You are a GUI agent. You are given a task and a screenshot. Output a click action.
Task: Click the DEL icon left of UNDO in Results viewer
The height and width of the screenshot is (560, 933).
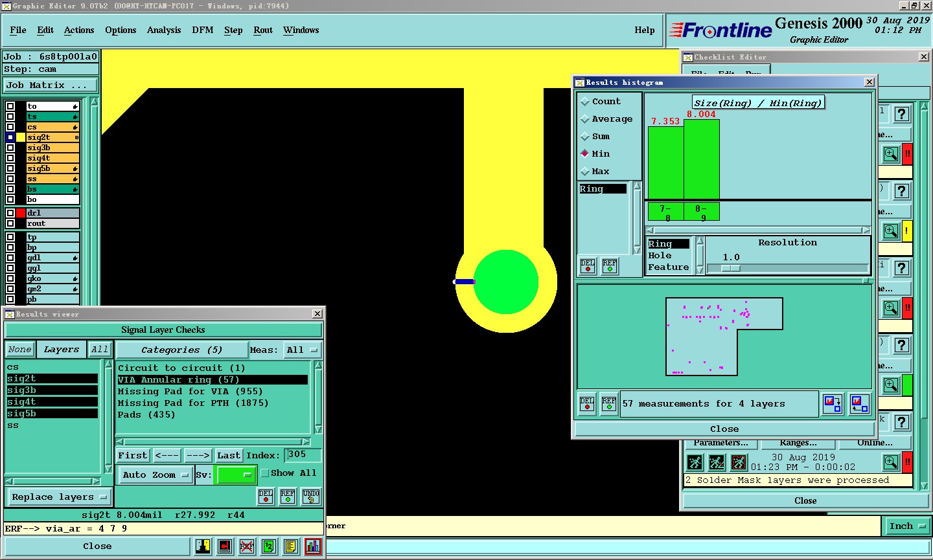click(x=266, y=497)
